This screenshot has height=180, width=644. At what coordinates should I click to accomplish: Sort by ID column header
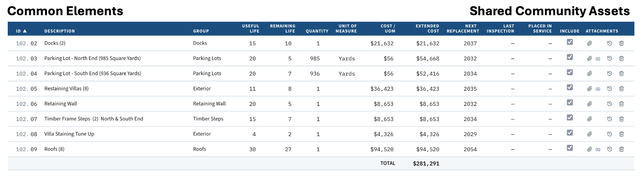pos(21,31)
